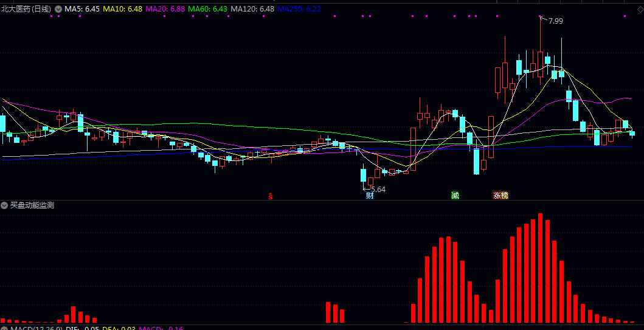644x330 pixels.
Task: Open the 财 financial report marker
Action: [369, 196]
